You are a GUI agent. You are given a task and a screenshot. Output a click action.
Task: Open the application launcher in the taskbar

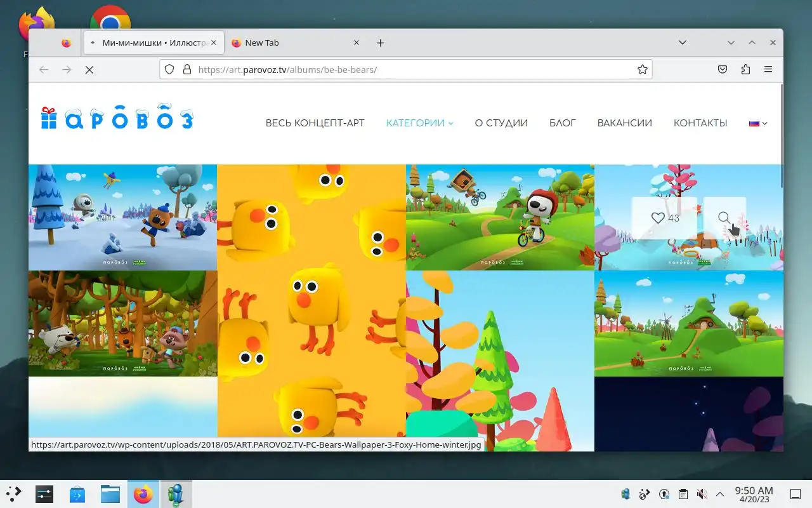(14, 493)
